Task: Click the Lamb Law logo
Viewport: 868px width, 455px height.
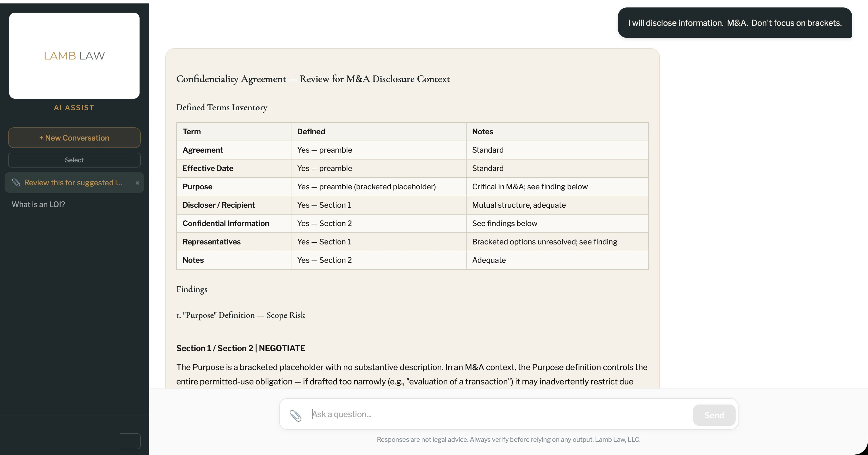Action: [x=74, y=55]
